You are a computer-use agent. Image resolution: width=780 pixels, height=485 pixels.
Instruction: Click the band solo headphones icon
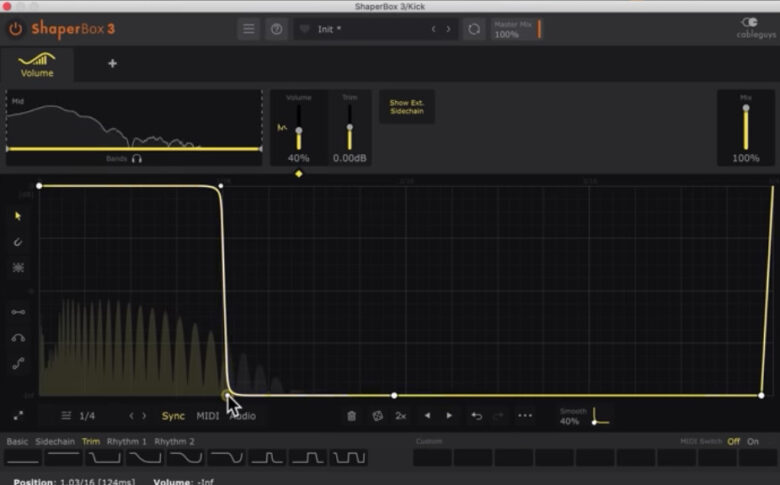(137, 159)
